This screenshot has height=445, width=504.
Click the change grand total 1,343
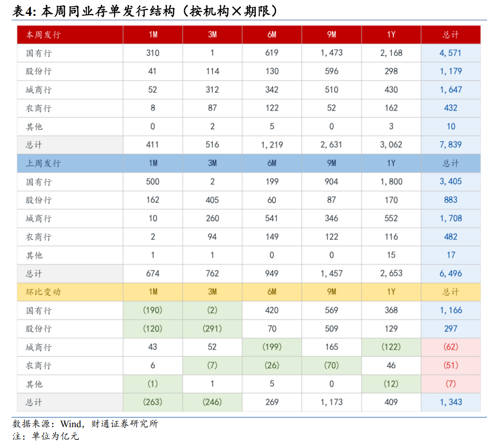pyautogui.click(x=450, y=402)
